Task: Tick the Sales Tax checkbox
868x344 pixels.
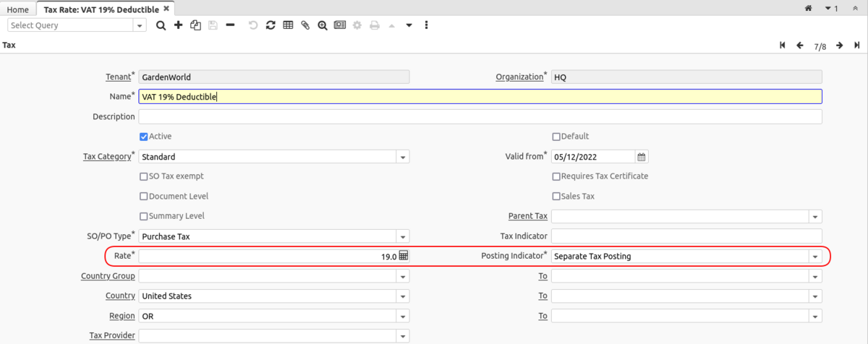Action: tap(556, 197)
